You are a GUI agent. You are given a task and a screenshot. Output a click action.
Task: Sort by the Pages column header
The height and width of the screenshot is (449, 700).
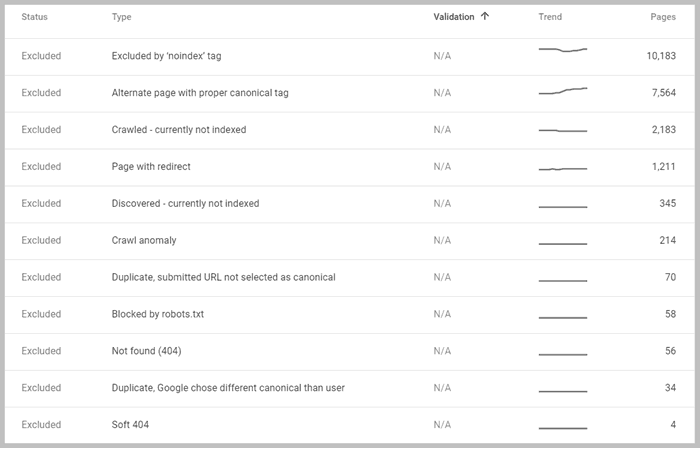pos(662,17)
